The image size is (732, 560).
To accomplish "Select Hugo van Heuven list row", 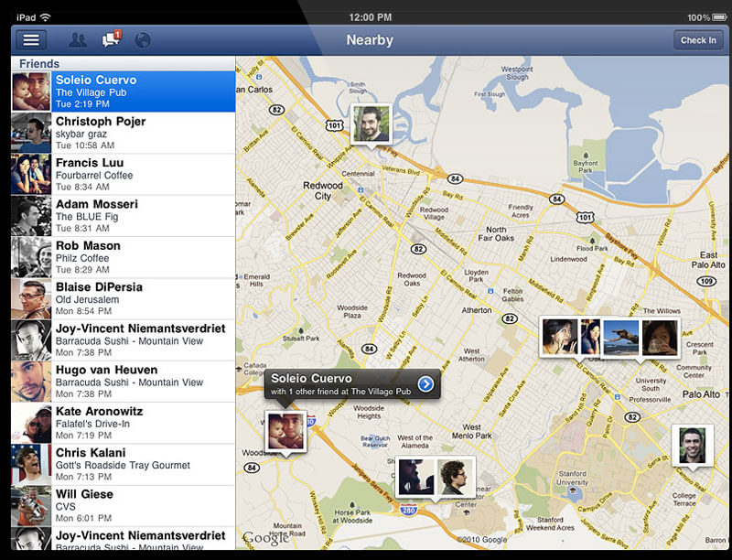I will click(x=124, y=382).
